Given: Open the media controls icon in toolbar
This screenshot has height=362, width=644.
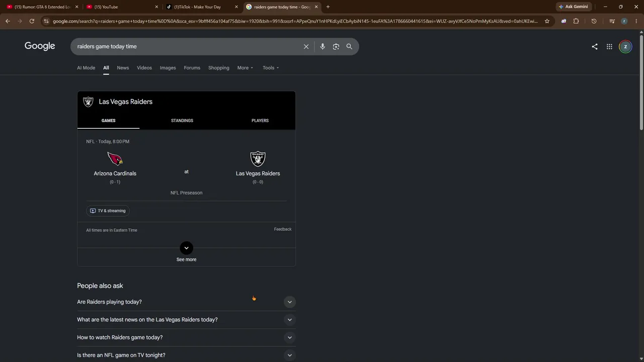Looking at the screenshot, I should point(612,21).
